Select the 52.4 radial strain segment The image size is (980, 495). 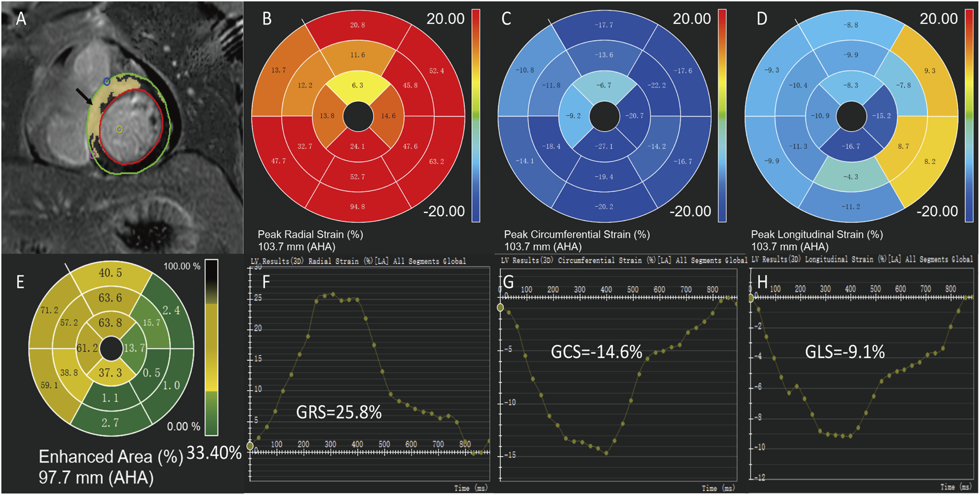coord(437,71)
